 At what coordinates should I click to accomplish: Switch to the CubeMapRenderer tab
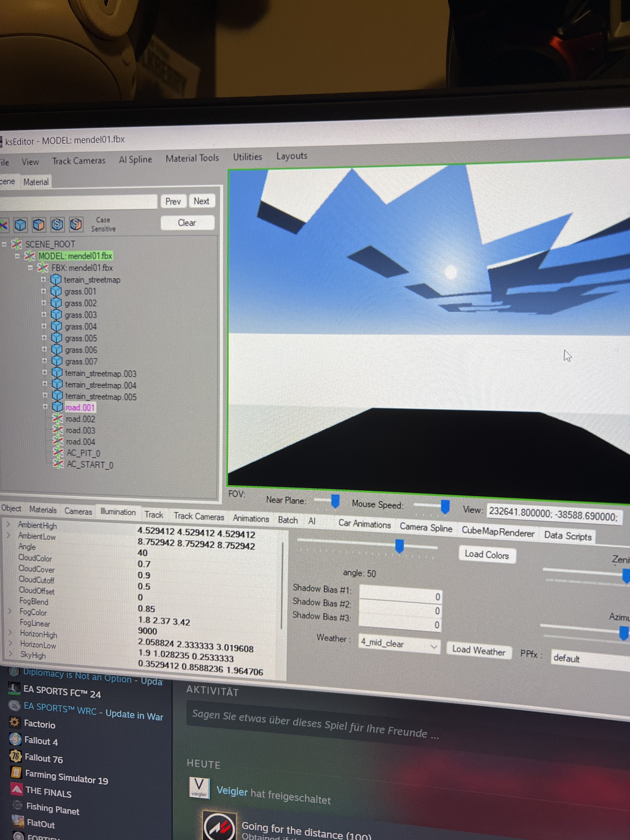click(x=498, y=532)
